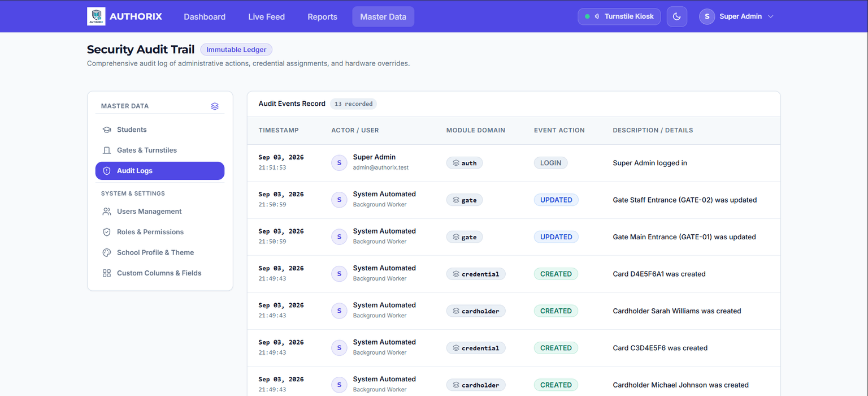Image resolution: width=868 pixels, height=396 pixels.
Task: Click the credential tag in Card C3D4E5F6 row
Action: tap(476, 348)
